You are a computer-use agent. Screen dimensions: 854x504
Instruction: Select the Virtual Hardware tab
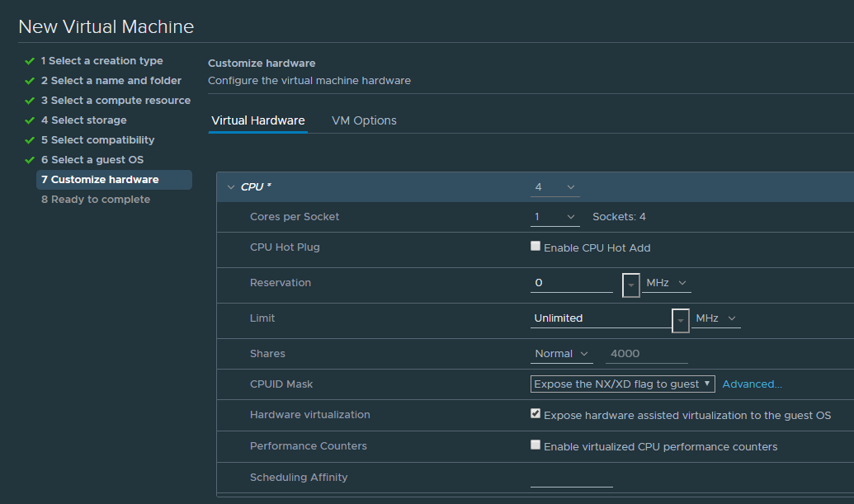(x=258, y=120)
